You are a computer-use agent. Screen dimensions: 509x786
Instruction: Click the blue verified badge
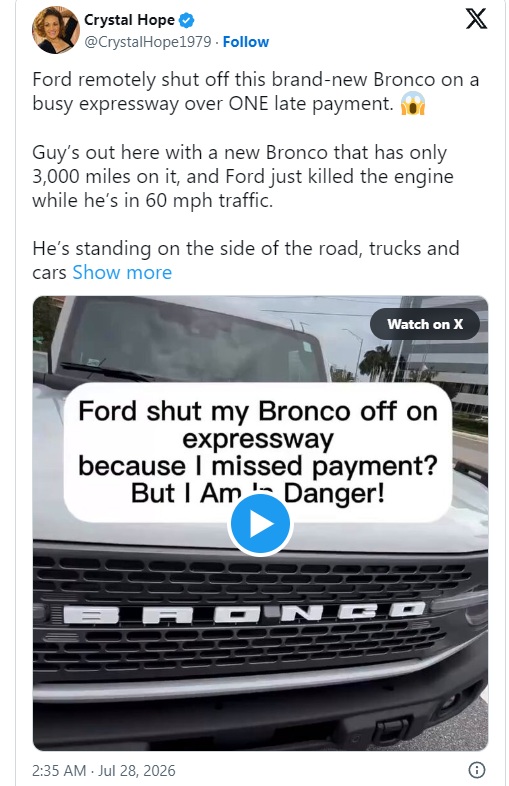[187, 21]
